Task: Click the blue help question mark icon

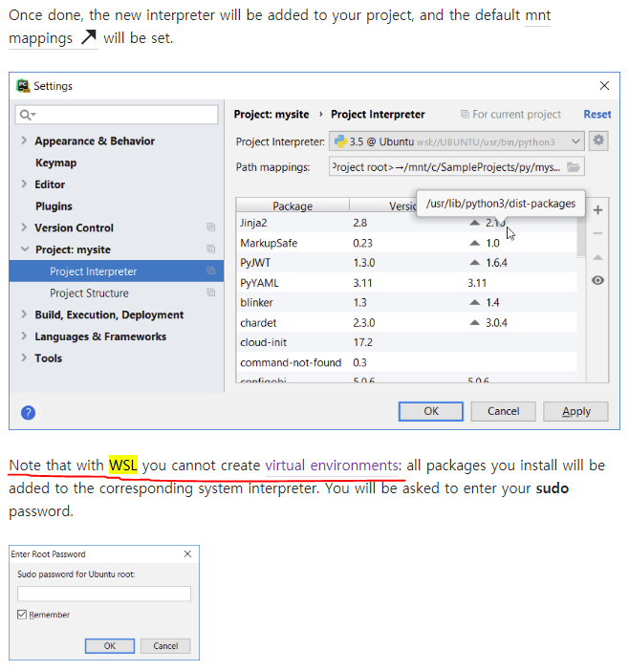Action: coord(29,413)
